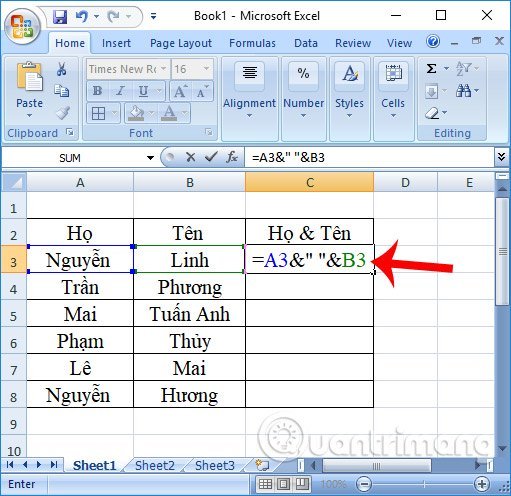511x496 pixels.
Task: Save the workbook with floppy icon
Action: [x=60, y=16]
